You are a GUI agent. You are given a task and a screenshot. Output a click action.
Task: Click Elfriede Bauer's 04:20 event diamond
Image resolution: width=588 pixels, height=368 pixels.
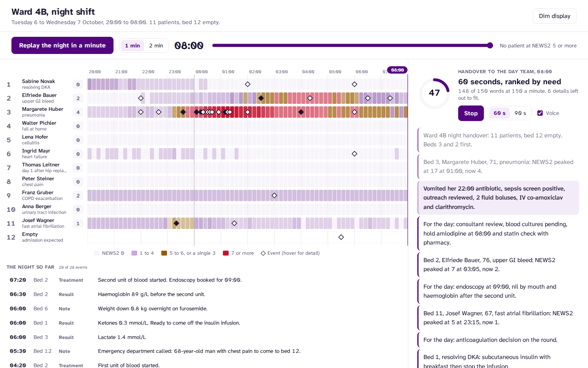[x=310, y=98]
